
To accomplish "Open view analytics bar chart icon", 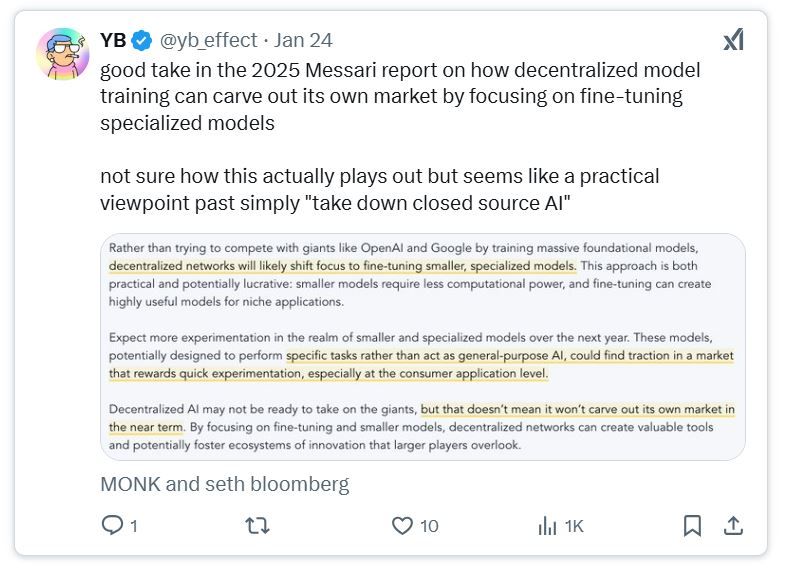I will point(548,525).
